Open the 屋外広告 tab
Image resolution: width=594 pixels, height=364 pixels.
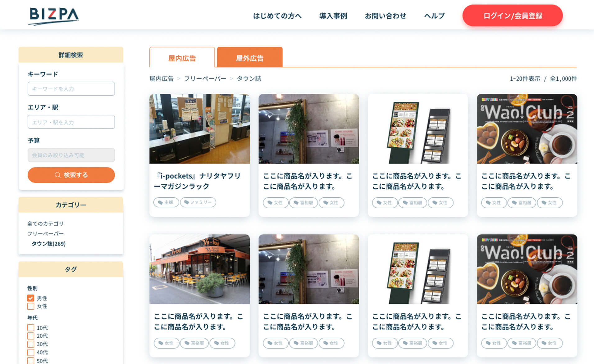point(250,57)
